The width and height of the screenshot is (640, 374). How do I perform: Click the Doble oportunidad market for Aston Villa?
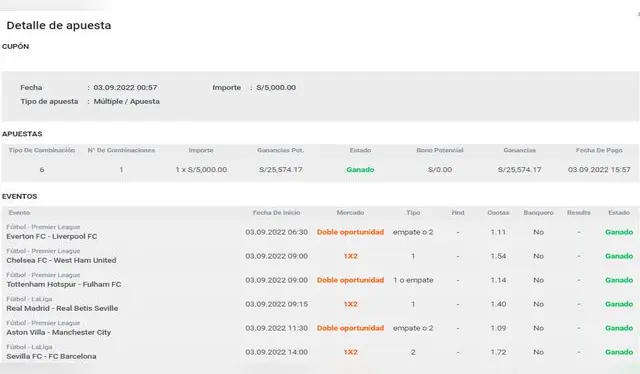350,328
